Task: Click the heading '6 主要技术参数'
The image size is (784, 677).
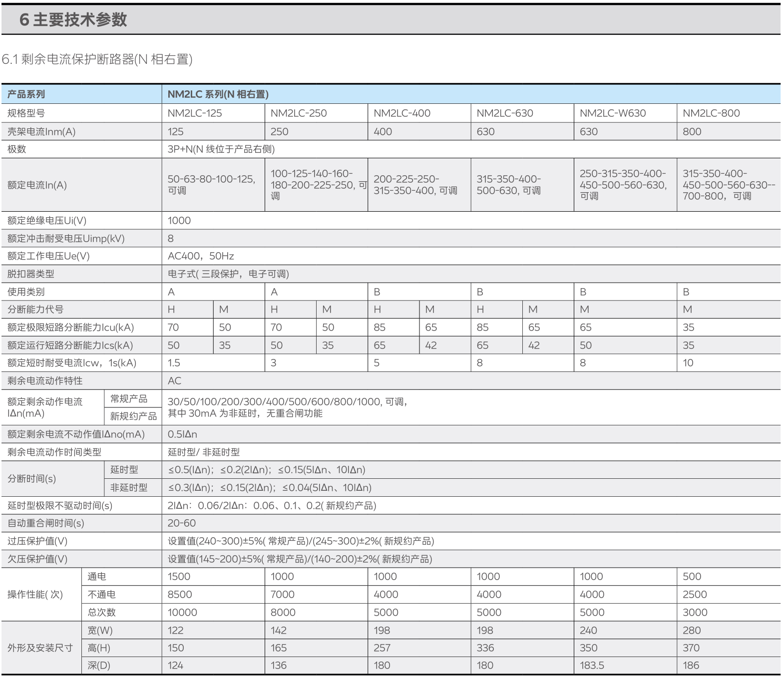Action: (x=73, y=19)
